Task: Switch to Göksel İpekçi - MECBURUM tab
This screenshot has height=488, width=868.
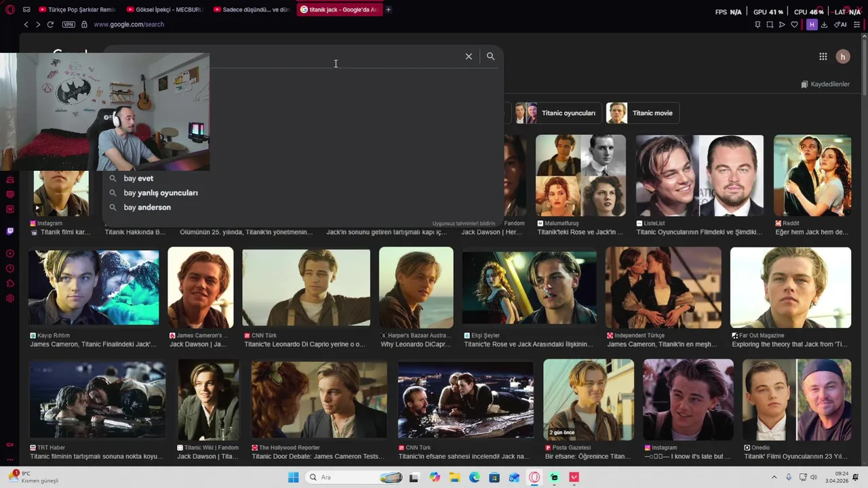Action: pos(166,9)
